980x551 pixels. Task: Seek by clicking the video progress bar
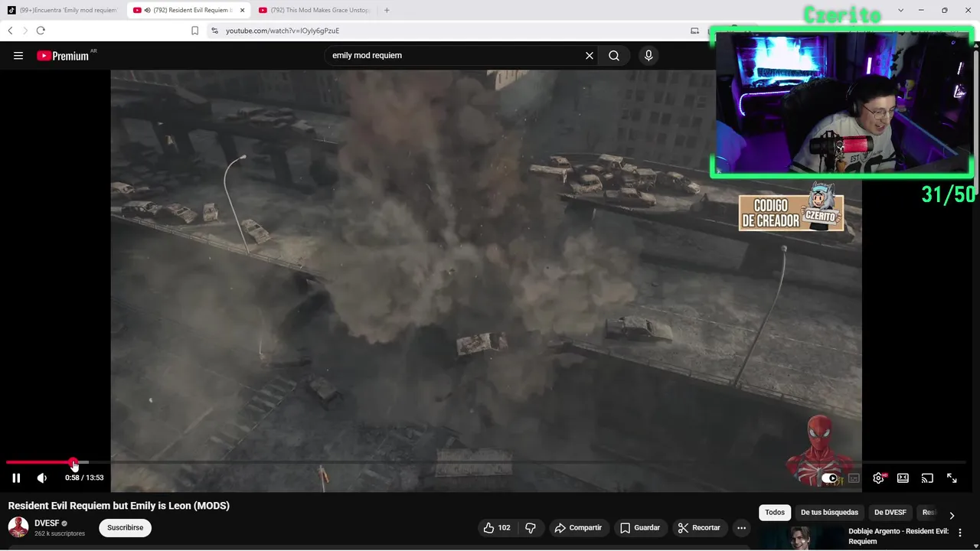[485, 462]
